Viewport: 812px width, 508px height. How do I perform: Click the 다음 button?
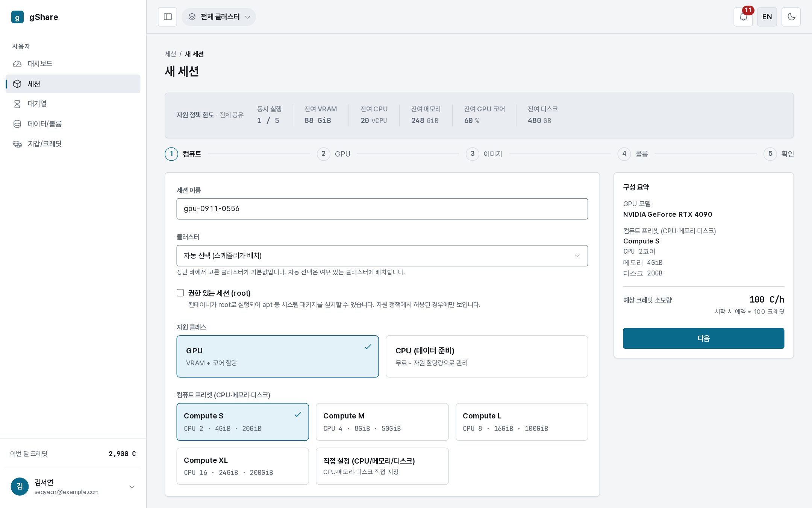[x=703, y=338]
